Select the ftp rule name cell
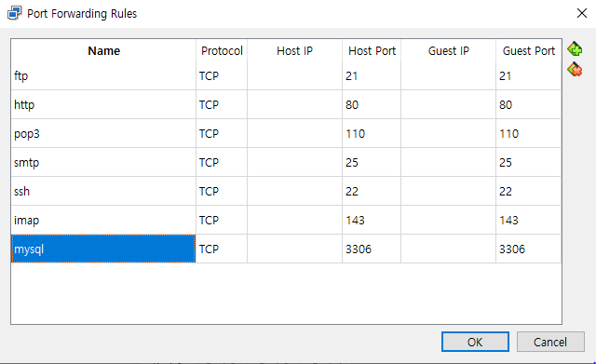 pyautogui.click(x=103, y=76)
